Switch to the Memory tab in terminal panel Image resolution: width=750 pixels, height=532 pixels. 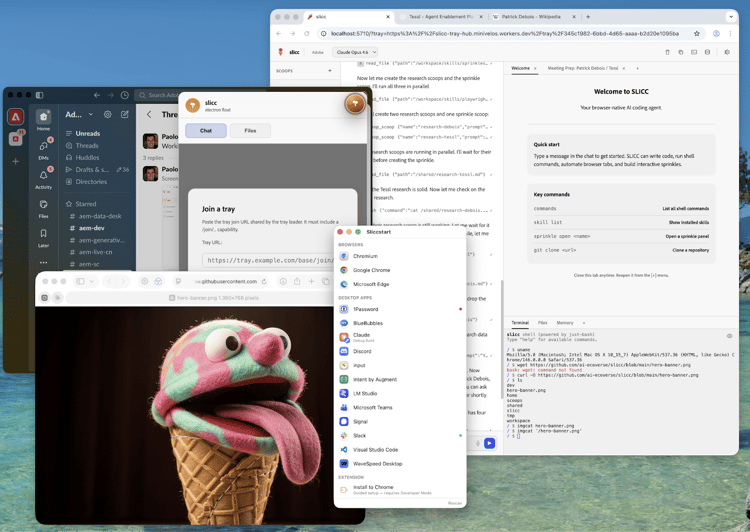(565, 323)
